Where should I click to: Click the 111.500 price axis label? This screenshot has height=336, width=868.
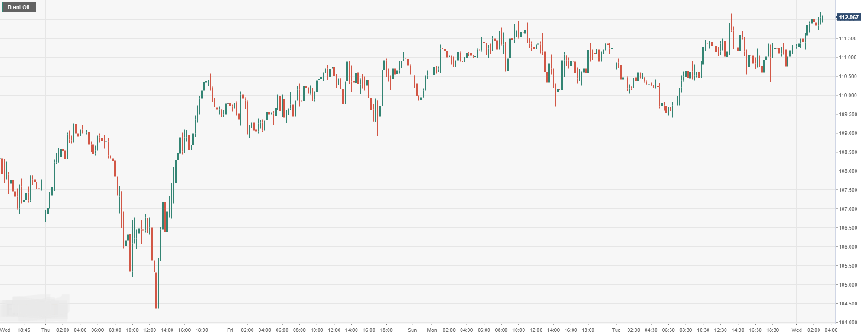[848, 38]
